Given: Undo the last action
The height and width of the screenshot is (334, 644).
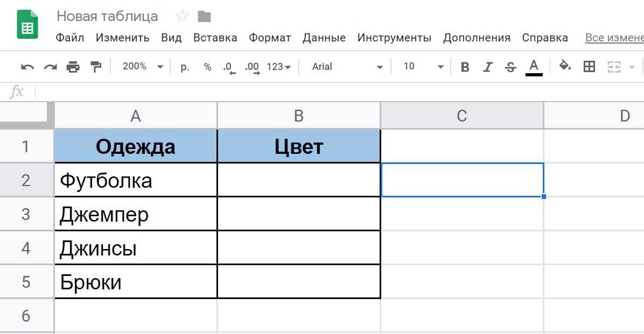Looking at the screenshot, I should pos(27,67).
